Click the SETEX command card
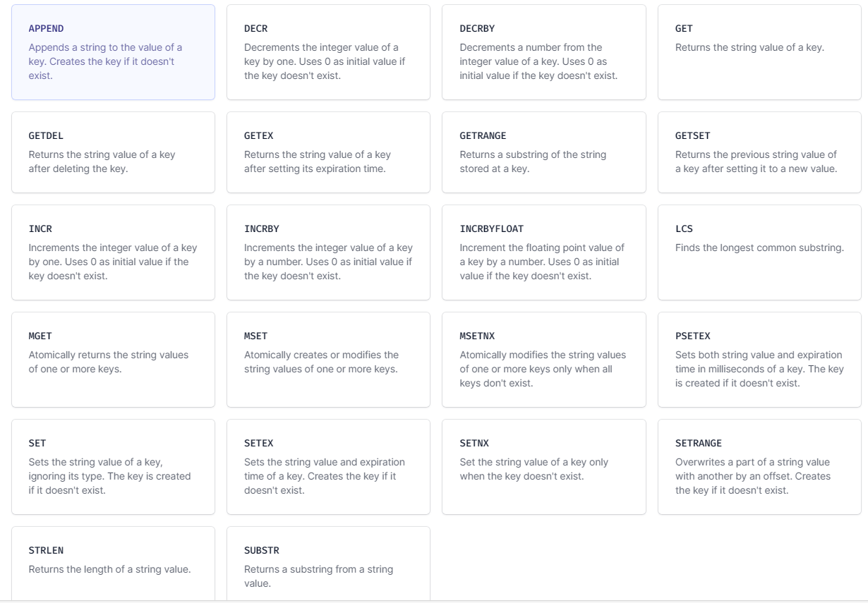 point(328,467)
